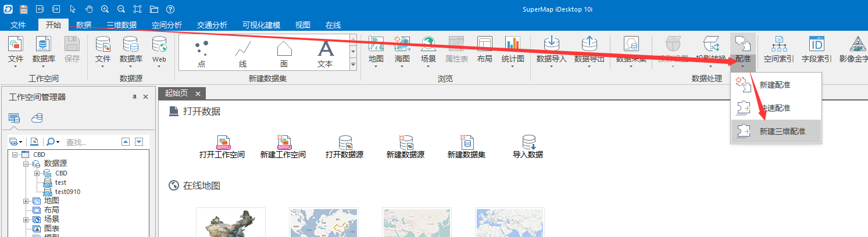Click the 布局 layout button
868x237 pixels.
point(484,49)
